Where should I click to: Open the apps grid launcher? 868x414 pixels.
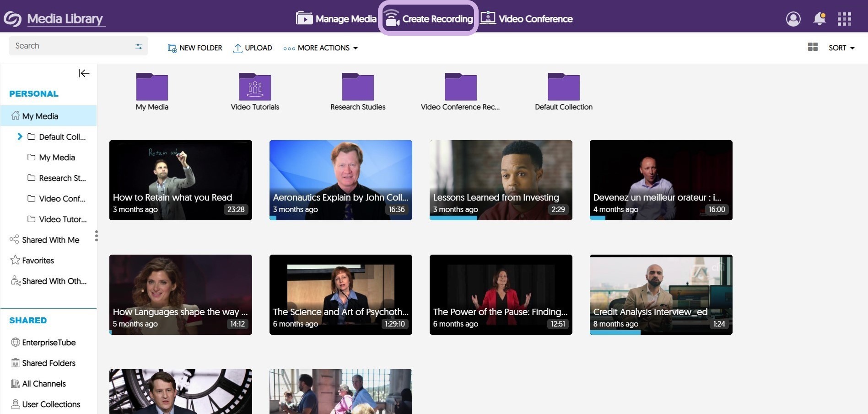click(844, 19)
